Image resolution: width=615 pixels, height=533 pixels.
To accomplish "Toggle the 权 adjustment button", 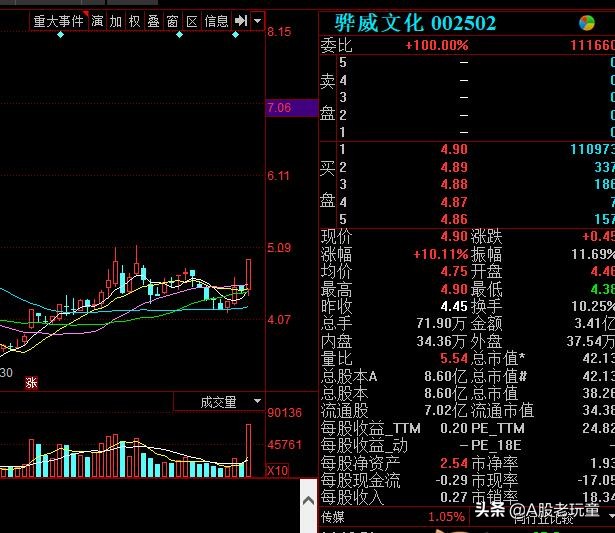I will click(135, 21).
